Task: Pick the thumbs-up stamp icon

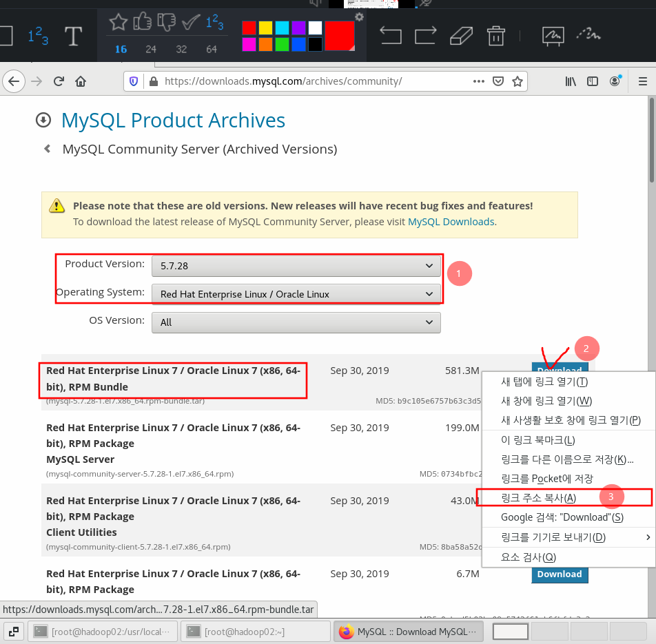Action: pyautogui.click(x=142, y=22)
